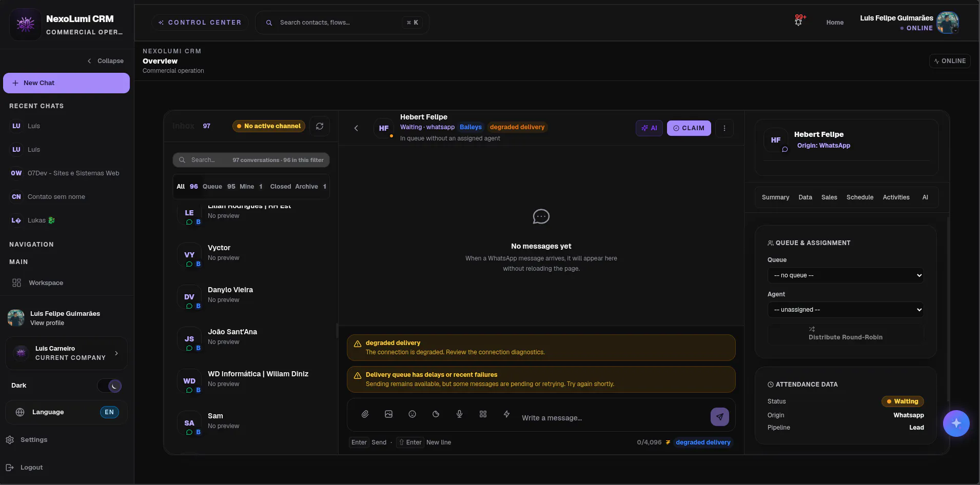Screen dimensions: 980x485
Task: Select the Closed filter tab
Action: (x=281, y=187)
